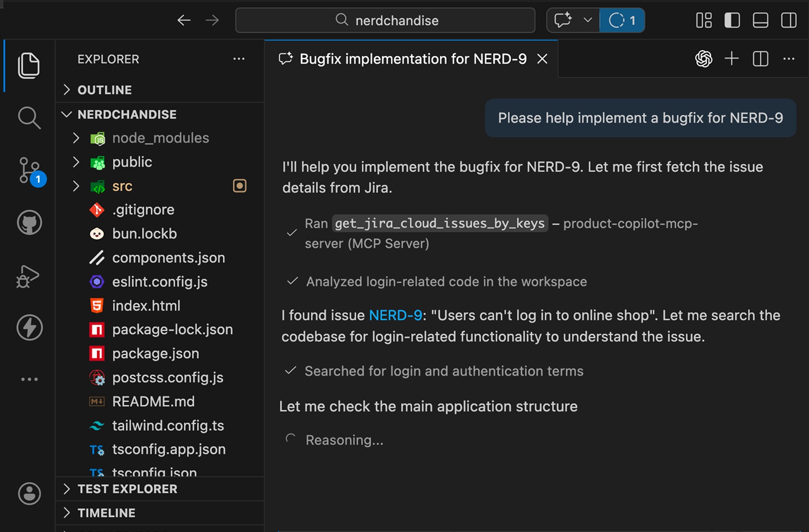This screenshot has height=532, width=809.
Task: Click the plus icon for new chat
Action: coord(732,59)
